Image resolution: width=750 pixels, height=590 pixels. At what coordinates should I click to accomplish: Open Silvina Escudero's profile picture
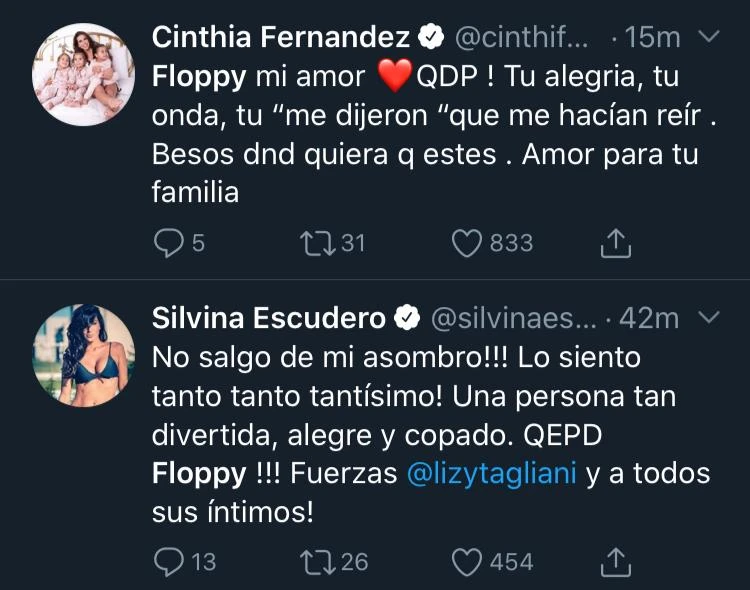click(x=79, y=355)
